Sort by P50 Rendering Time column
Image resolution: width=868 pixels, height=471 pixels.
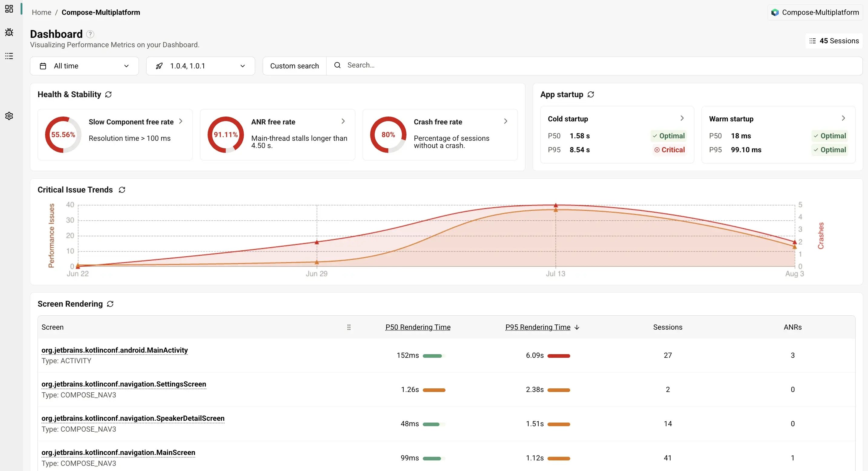click(418, 327)
